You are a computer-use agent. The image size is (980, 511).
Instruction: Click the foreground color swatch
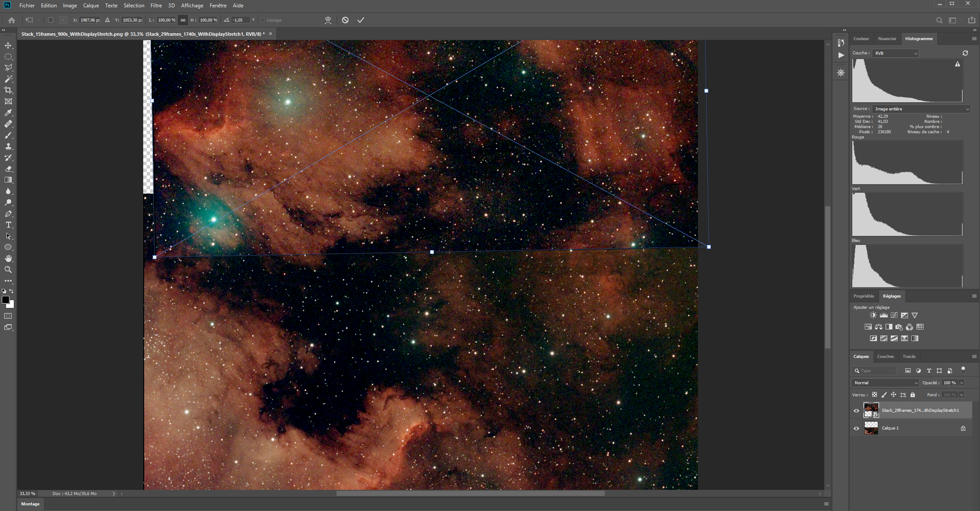tap(6, 300)
